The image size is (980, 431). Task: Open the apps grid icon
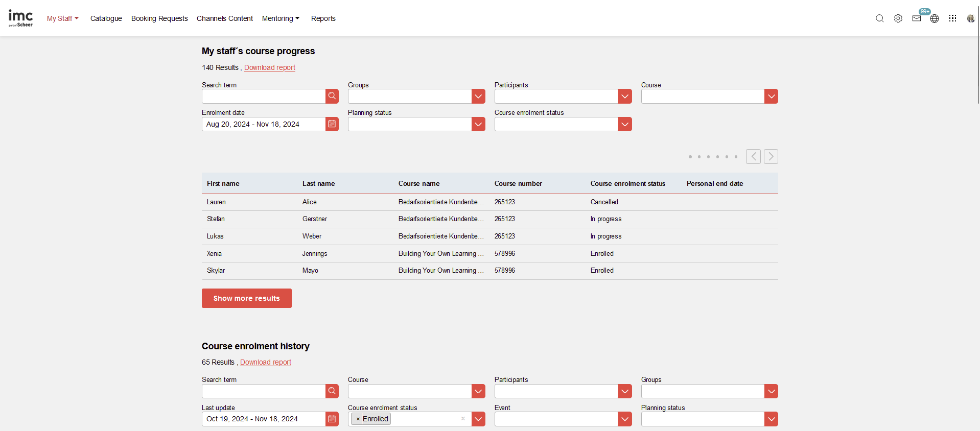pyautogui.click(x=952, y=18)
